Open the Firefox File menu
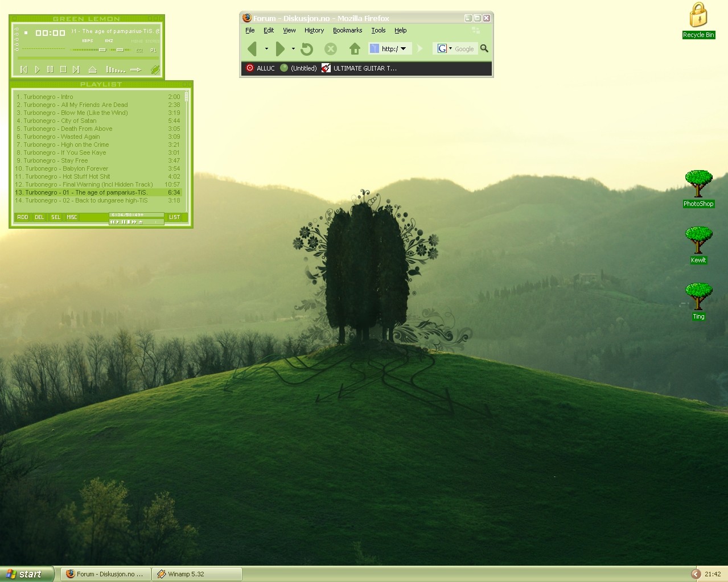 [x=250, y=30]
